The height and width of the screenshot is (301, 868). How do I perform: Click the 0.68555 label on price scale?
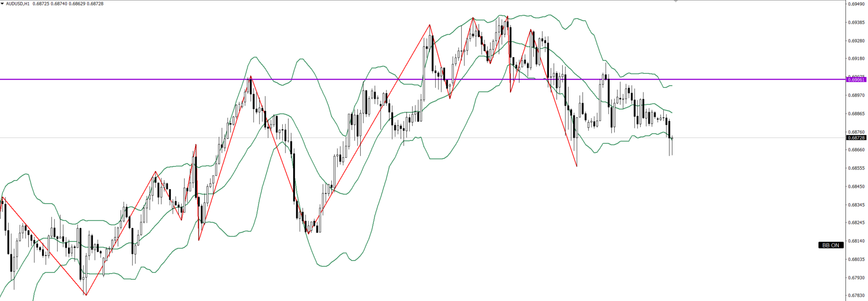(x=856, y=168)
